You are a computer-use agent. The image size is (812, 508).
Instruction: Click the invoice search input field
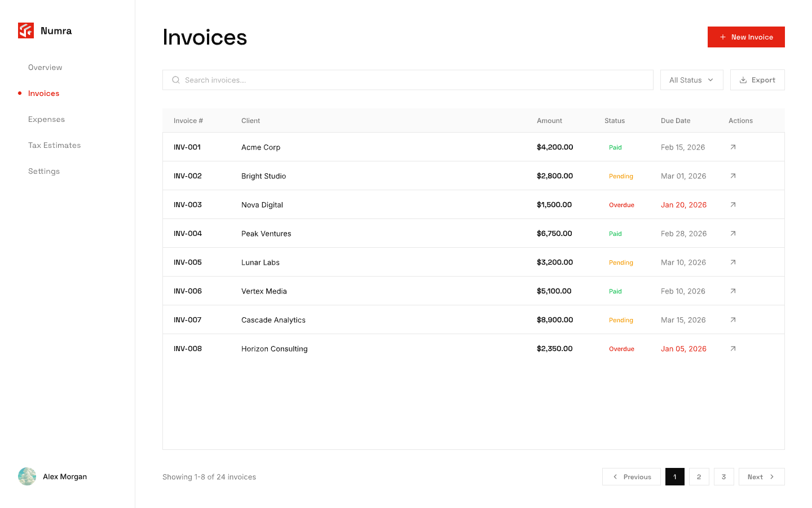coord(395,80)
